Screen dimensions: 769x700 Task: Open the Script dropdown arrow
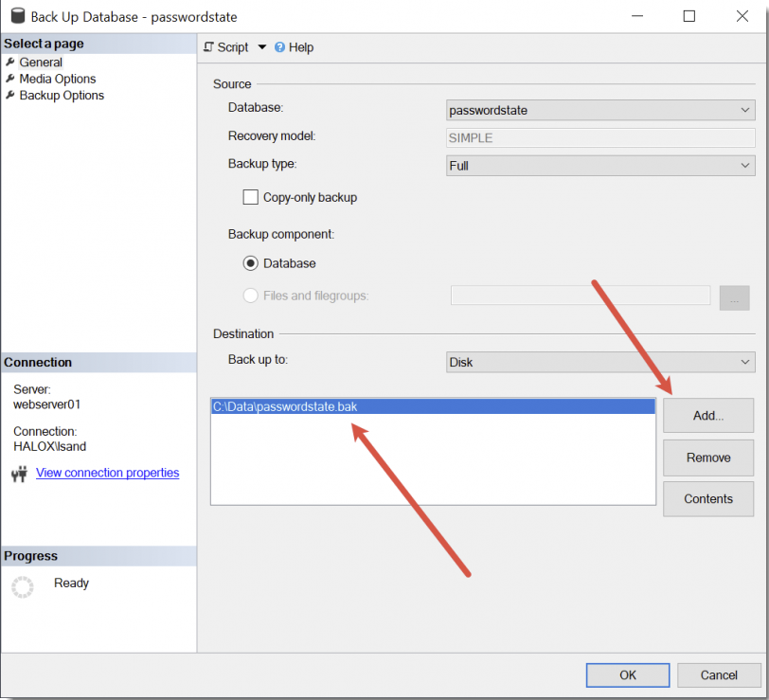262,47
